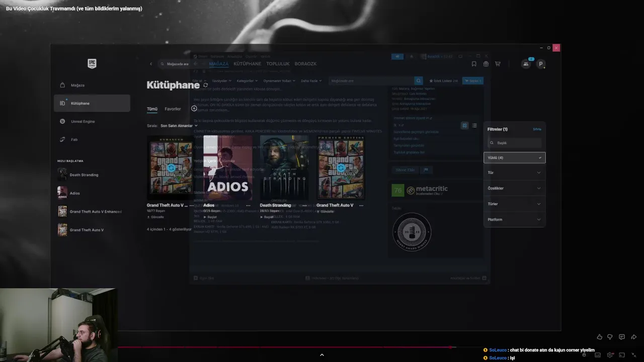The image size is (644, 362).
Task: Open Unreal Engine in the sidebar
Action: pyautogui.click(x=92, y=121)
